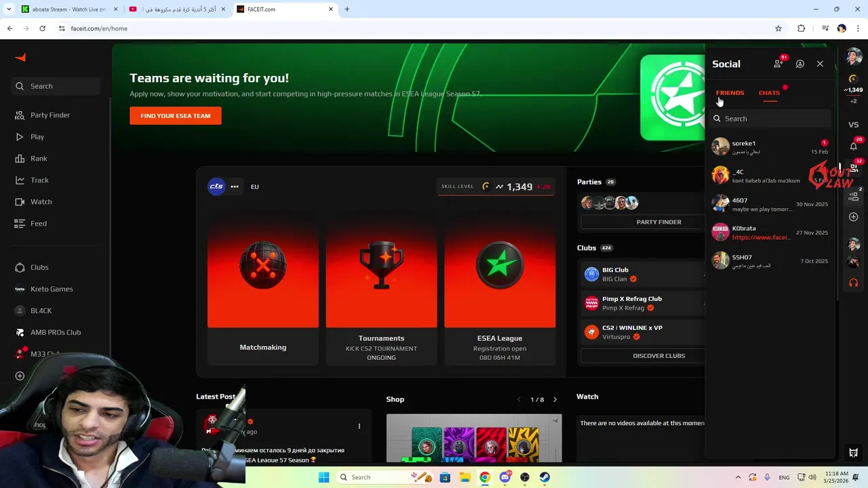The height and width of the screenshot is (488, 868).
Task: Go to the next Shop page
Action: (x=555, y=400)
